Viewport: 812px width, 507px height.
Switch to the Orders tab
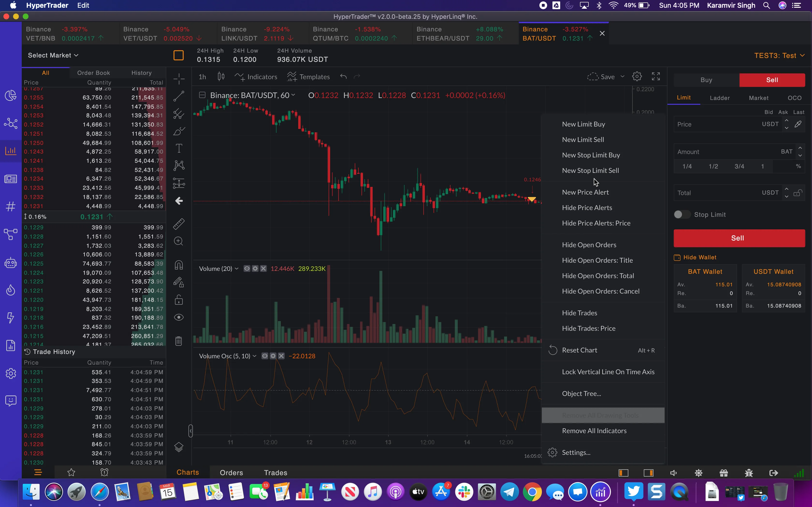pos(231,472)
